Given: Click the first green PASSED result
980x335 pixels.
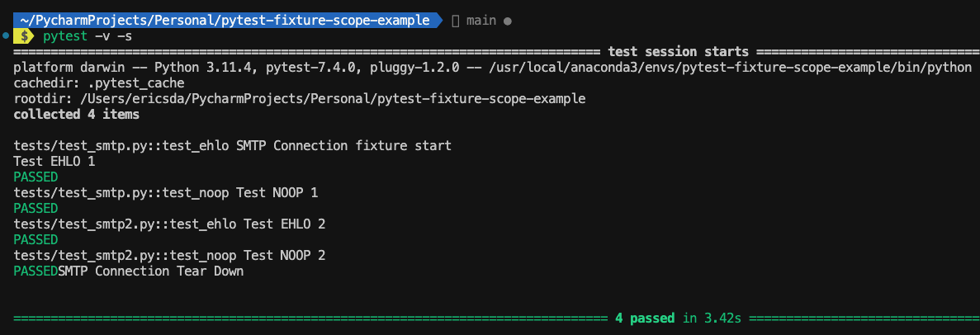Looking at the screenshot, I should point(36,177).
